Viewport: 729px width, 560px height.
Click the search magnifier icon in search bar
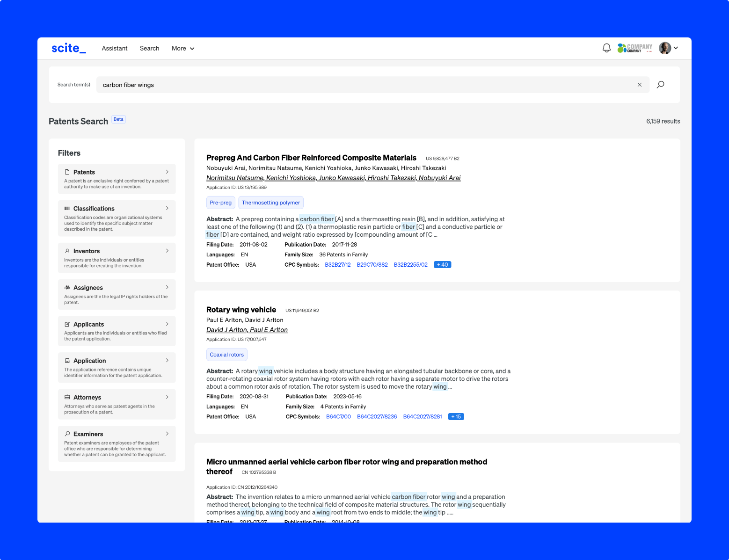click(661, 85)
